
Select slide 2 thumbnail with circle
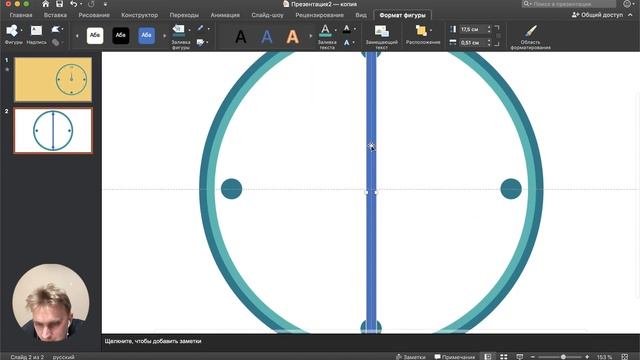[x=53, y=131]
